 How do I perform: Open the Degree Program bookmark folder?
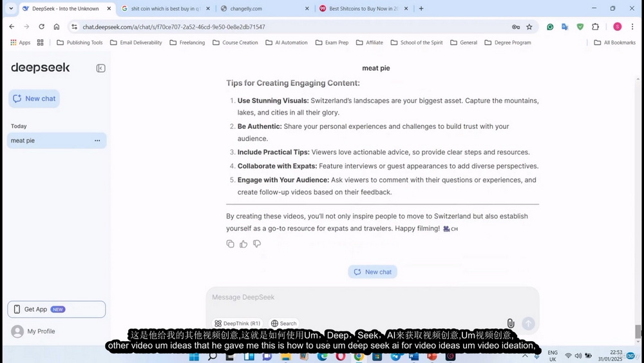pos(507,43)
